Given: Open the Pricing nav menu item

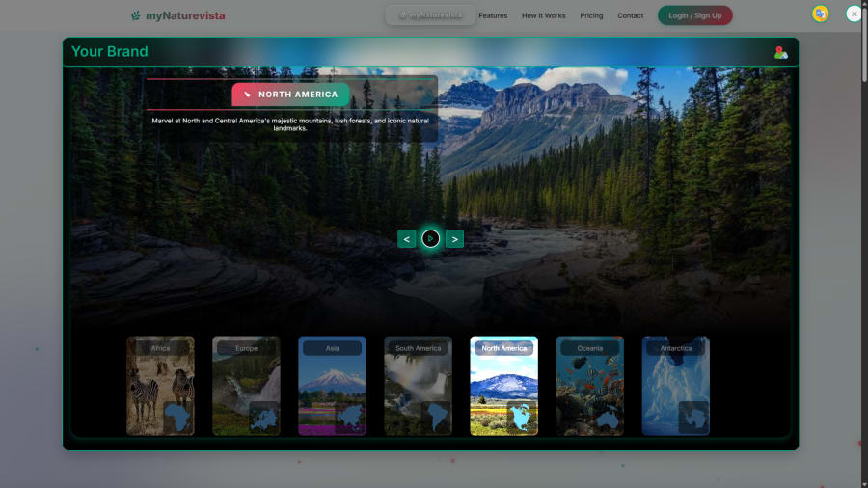Looking at the screenshot, I should [x=591, y=15].
